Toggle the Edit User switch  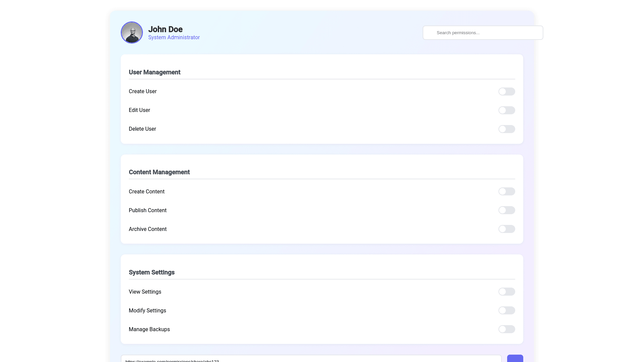pyautogui.click(x=506, y=110)
